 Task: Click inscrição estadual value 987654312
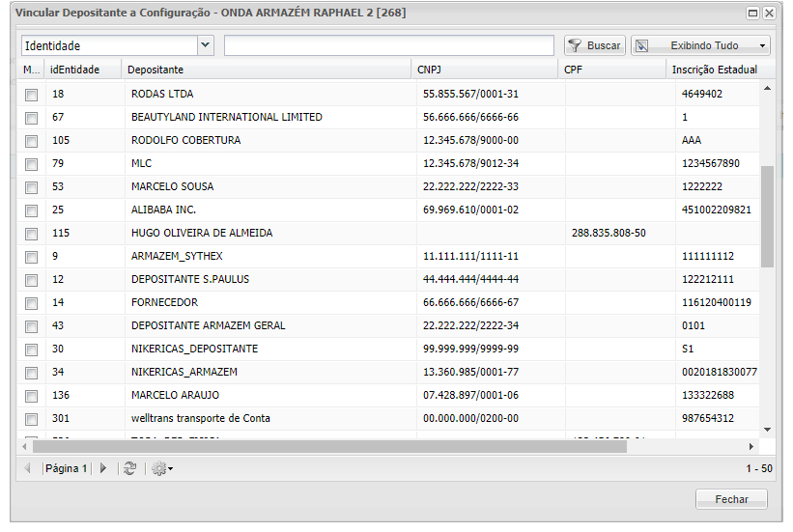[708, 419]
